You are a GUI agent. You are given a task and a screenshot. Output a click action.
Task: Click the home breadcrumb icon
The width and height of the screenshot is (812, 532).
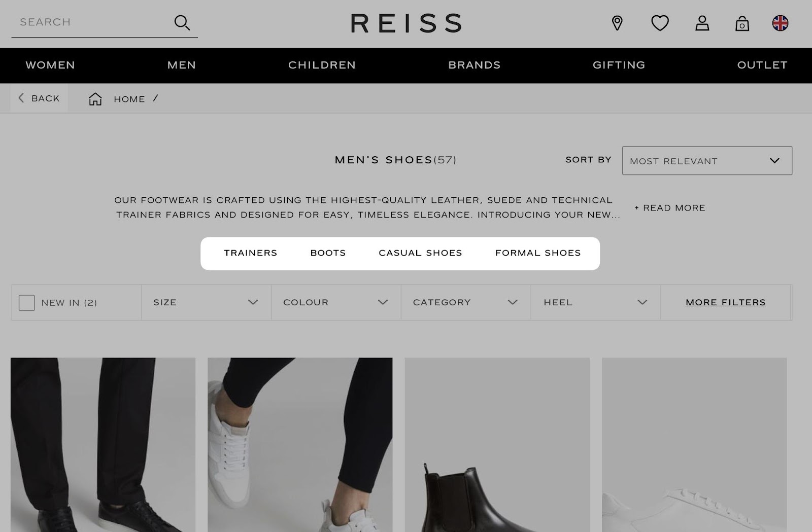pos(95,99)
